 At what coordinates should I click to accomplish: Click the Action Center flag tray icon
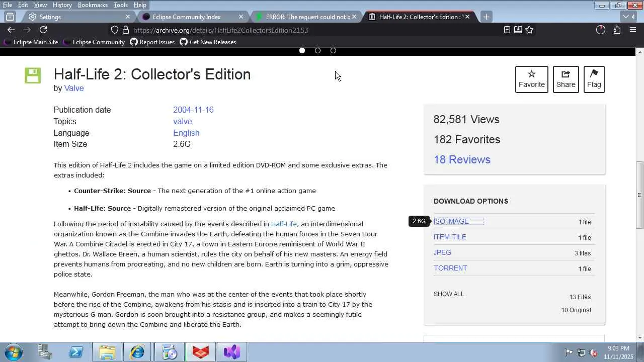coord(569,352)
